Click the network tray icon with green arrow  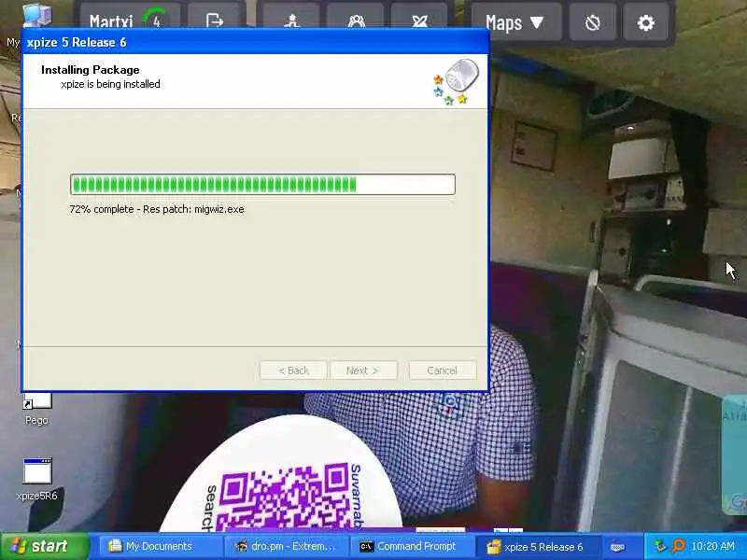(660, 546)
